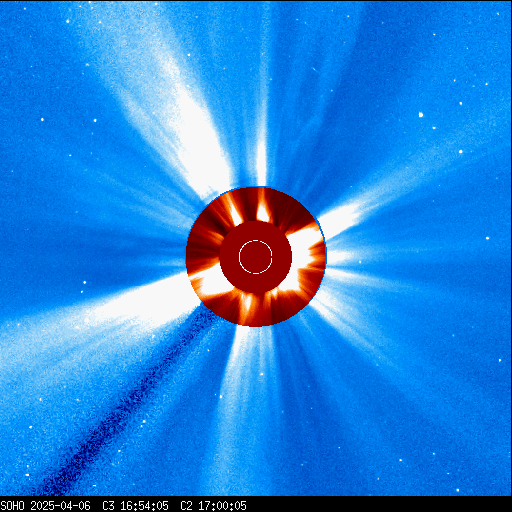Click the solid dark red inner occulting disk
This screenshot has height=512, width=512.
pos(256,257)
